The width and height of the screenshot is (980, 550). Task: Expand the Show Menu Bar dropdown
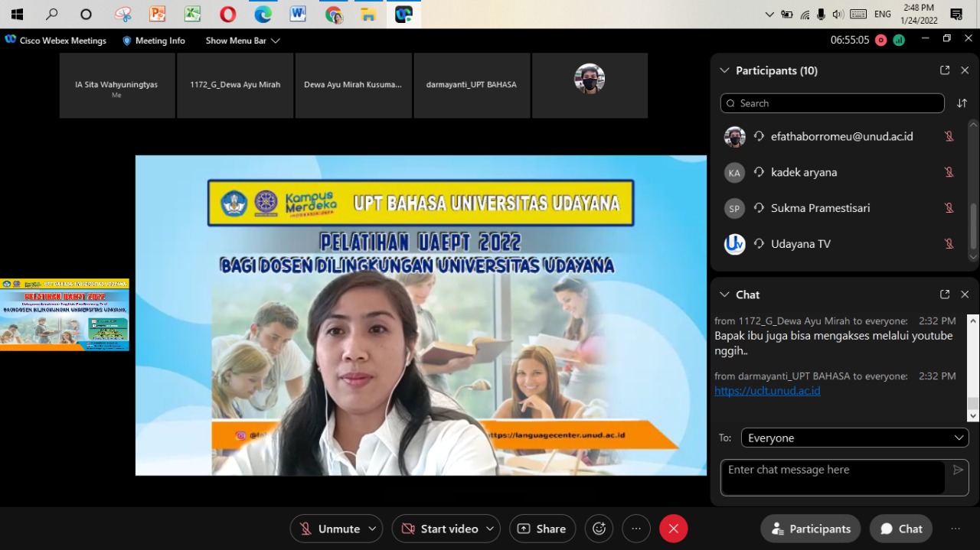point(243,41)
